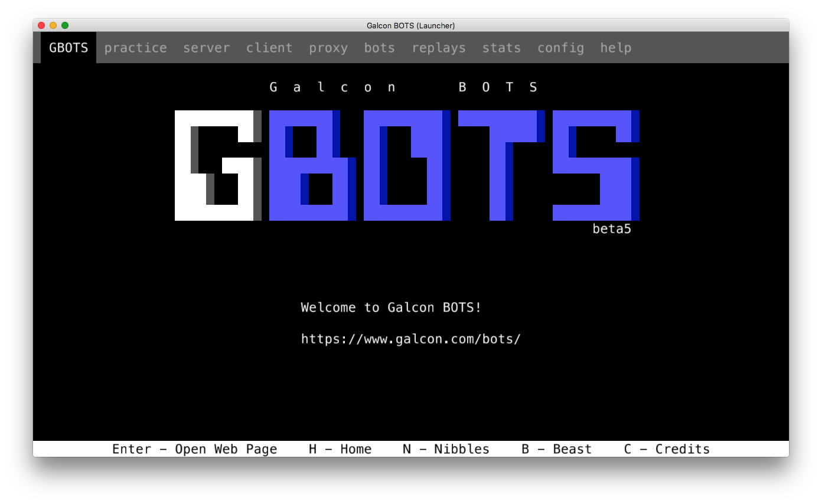The width and height of the screenshot is (822, 504).
Task: Click the 'Welcome to Galcon BOTS!' text
Action: click(x=392, y=307)
